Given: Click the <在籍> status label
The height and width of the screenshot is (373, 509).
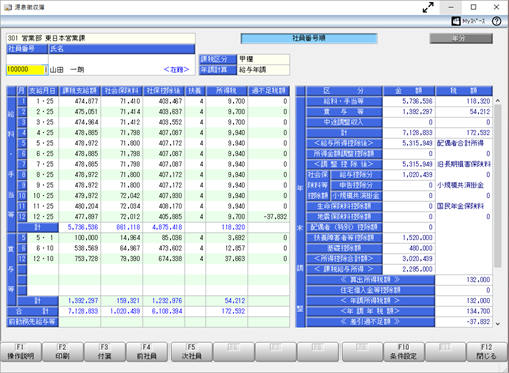Looking at the screenshot, I should 176,70.
